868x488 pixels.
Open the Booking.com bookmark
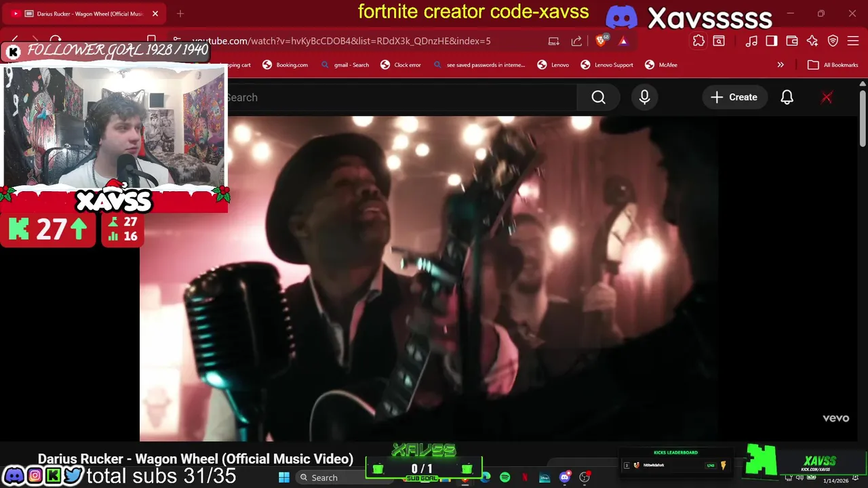(285, 65)
